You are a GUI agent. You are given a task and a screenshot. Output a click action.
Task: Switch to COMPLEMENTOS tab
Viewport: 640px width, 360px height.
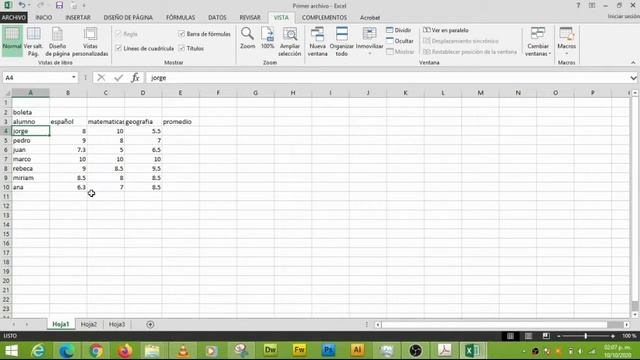(324, 18)
